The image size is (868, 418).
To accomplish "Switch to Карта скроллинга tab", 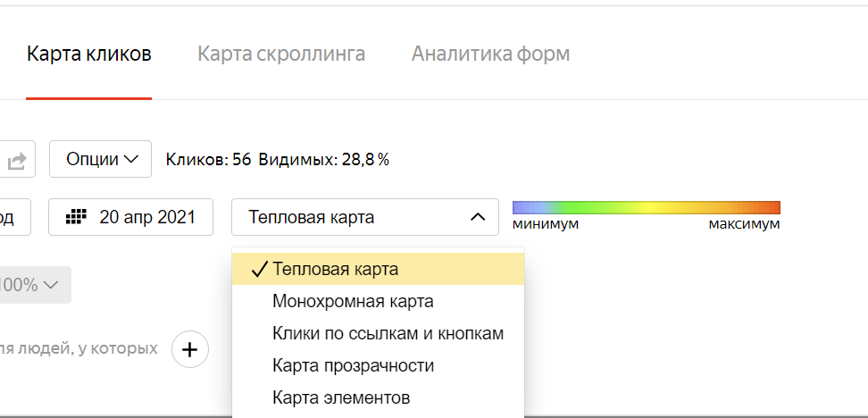I will pos(281,54).
